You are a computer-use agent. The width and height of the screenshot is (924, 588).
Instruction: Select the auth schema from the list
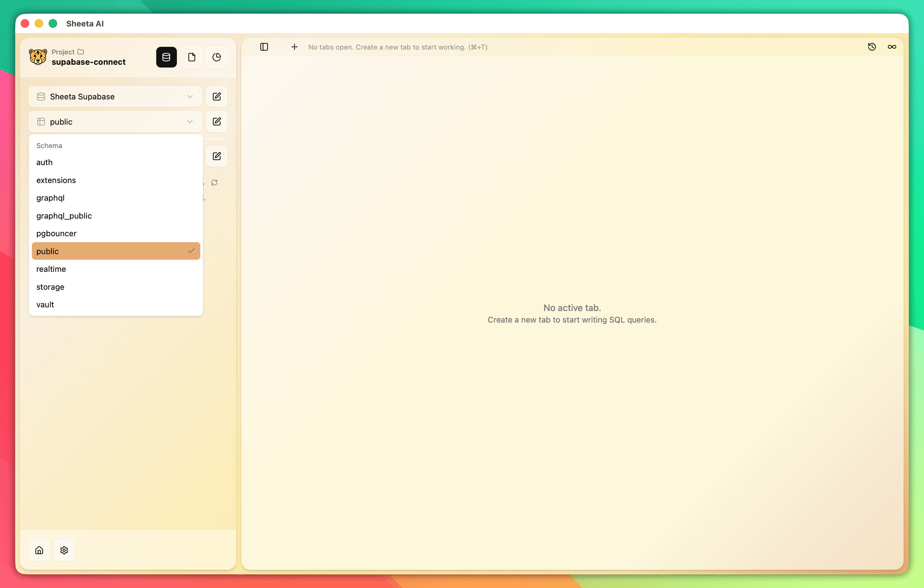point(44,162)
